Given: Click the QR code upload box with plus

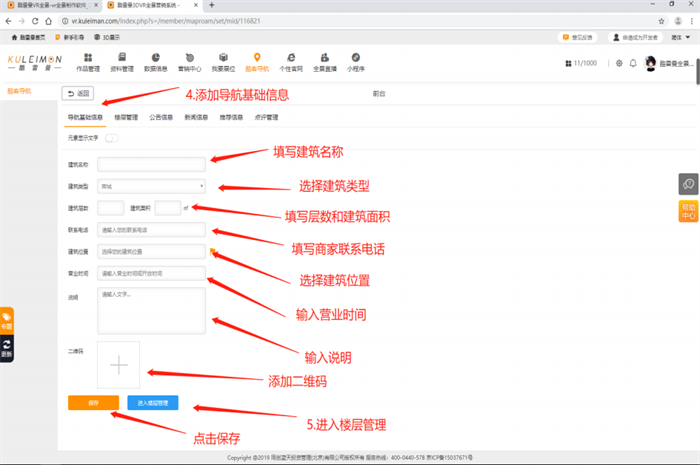Looking at the screenshot, I should tap(118, 365).
